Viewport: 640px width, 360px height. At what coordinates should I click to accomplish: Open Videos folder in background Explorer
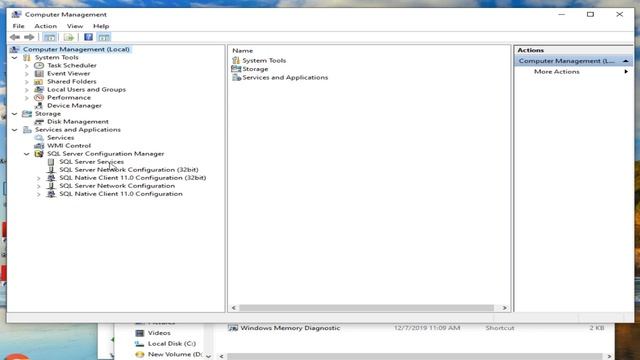click(x=159, y=333)
